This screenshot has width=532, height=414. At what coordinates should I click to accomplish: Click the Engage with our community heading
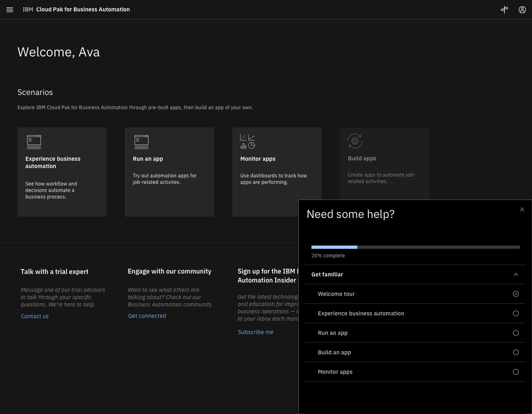(169, 271)
